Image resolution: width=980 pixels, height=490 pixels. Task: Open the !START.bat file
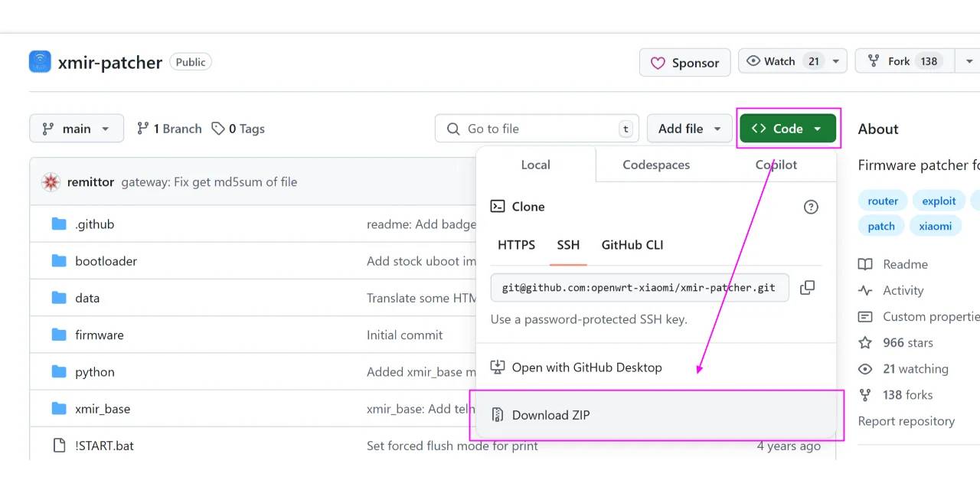[104, 446]
